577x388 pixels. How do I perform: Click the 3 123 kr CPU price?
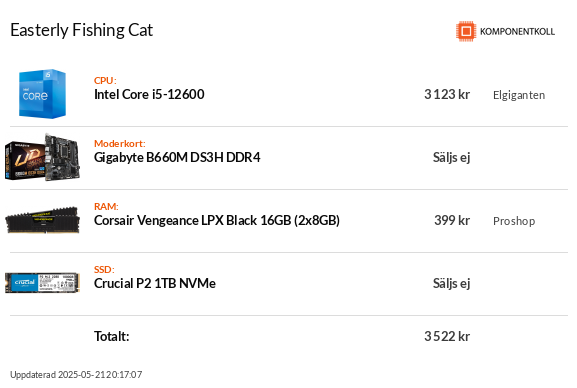click(447, 94)
